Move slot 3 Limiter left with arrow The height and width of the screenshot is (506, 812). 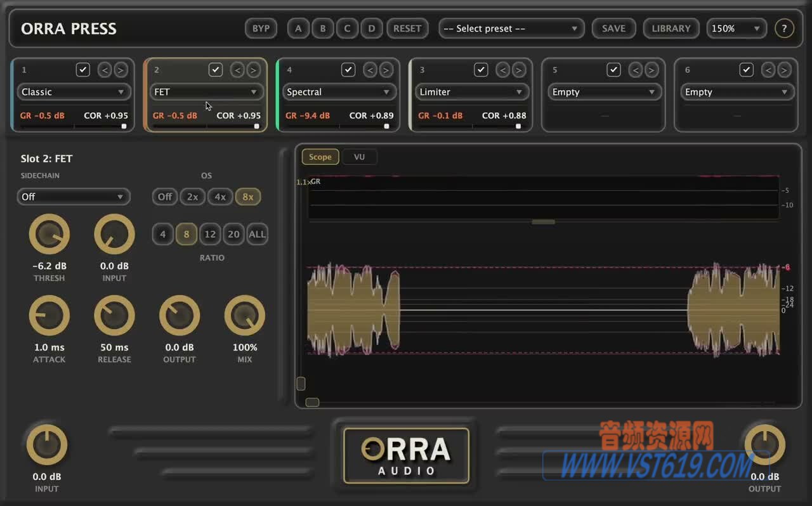(503, 70)
